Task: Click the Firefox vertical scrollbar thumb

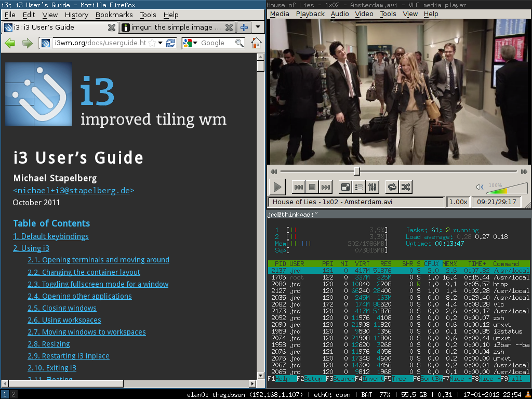Action: (261, 65)
